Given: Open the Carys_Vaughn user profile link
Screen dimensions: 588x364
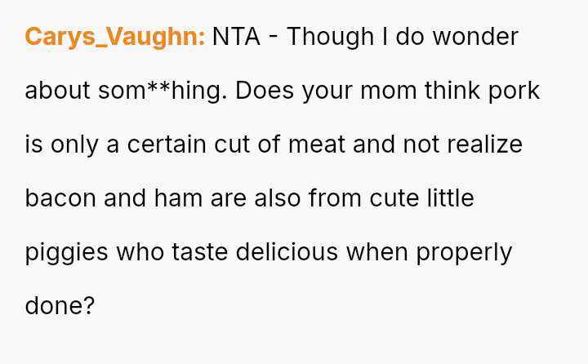Looking at the screenshot, I should tap(114, 38).
